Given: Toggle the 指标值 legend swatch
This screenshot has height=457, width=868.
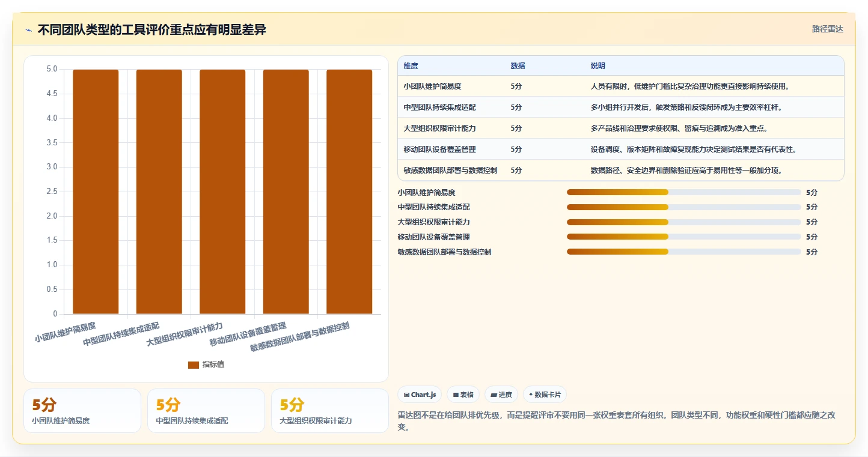Looking at the screenshot, I should click(193, 365).
